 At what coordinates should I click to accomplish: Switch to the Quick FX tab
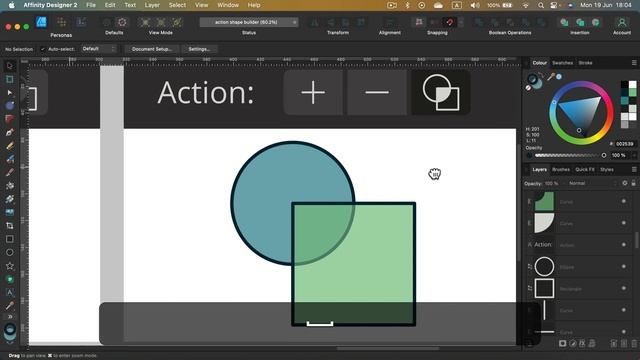(x=584, y=169)
